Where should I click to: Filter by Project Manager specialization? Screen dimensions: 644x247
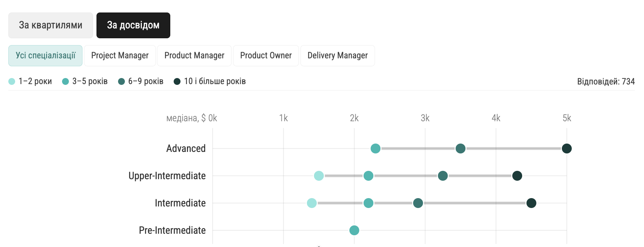pos(120,56)
